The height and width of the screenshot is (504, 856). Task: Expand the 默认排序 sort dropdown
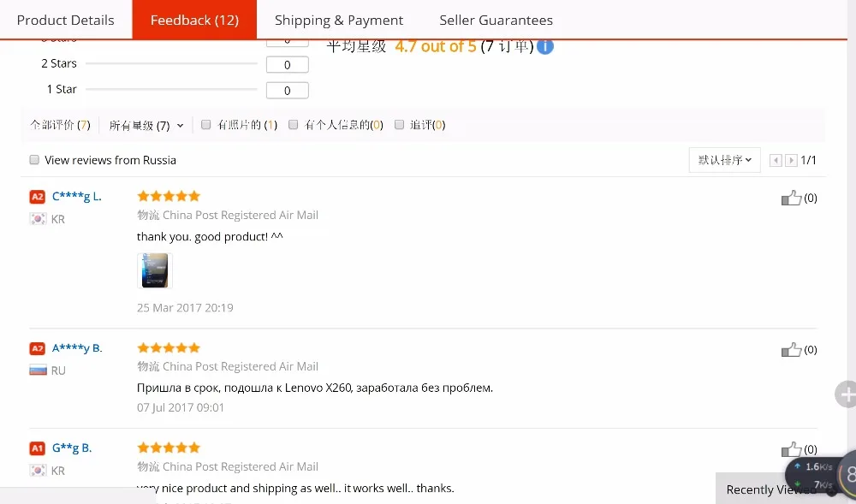(724, 160)
